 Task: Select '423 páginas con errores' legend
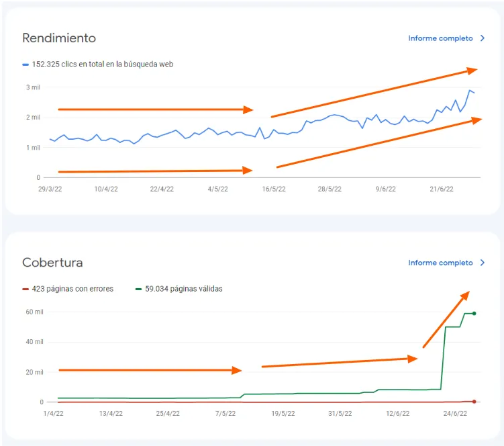(x=72, y=289)
